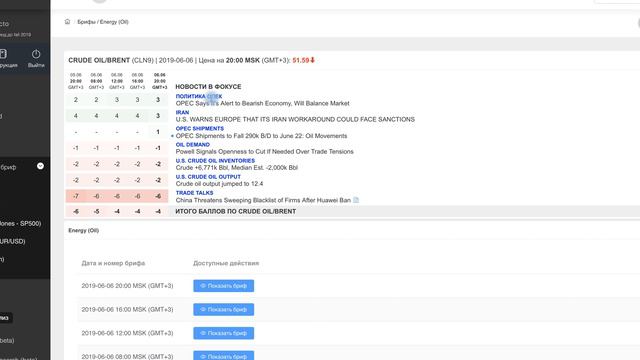
Task: Click the ИТОГО БАЛЛОВ ПО CRUDE OIL/BRENT row label
Action: click(x=236, y=211)
